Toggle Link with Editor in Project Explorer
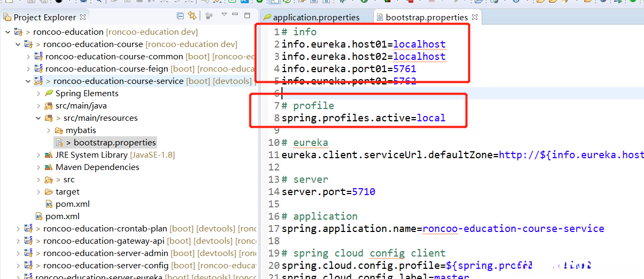The image size is (644, 279). click(x=192, y=16)
